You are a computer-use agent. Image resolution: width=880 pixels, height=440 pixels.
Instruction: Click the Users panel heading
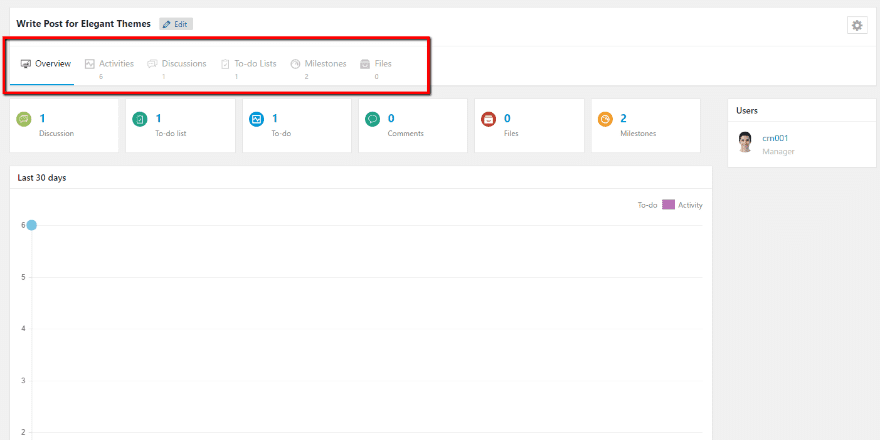(747, 111)
